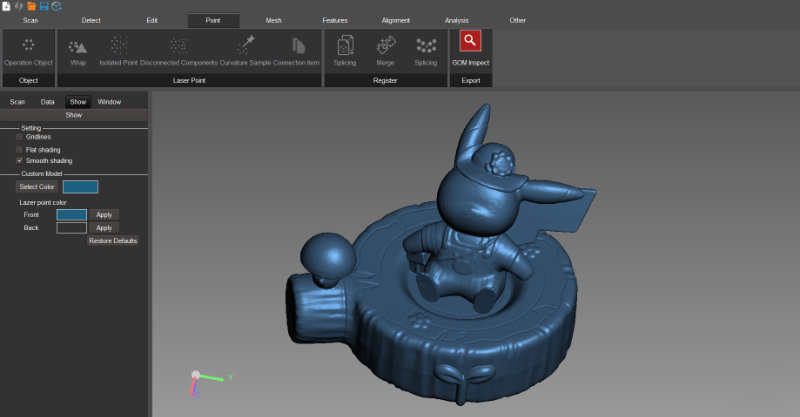Screen dimensions: 800x417
Task: Uncheck Smooth shading option
Action: pos(19,160)
